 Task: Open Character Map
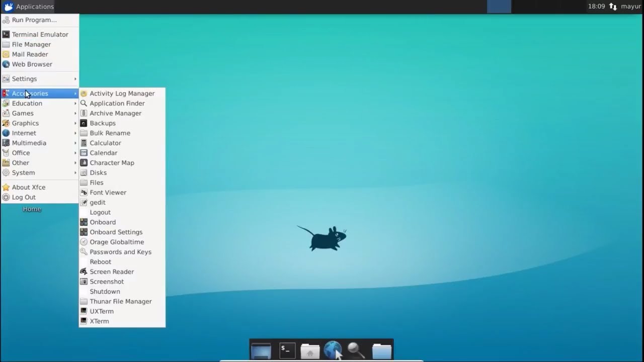[122, 163]
